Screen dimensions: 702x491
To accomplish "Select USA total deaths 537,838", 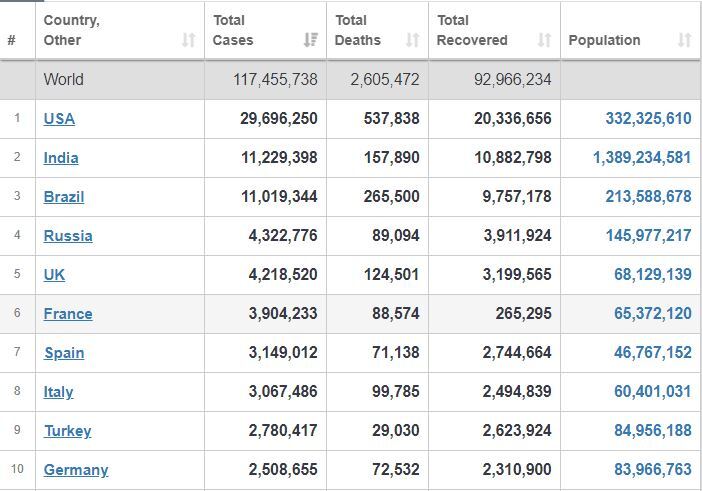I will pos(391,119).
